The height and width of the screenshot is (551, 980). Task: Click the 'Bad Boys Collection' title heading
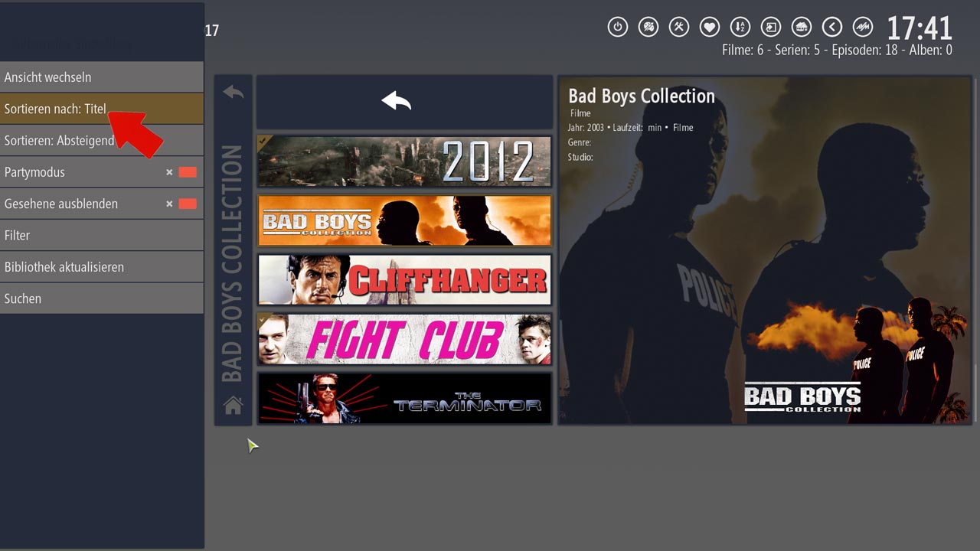(x=642, y=96)
